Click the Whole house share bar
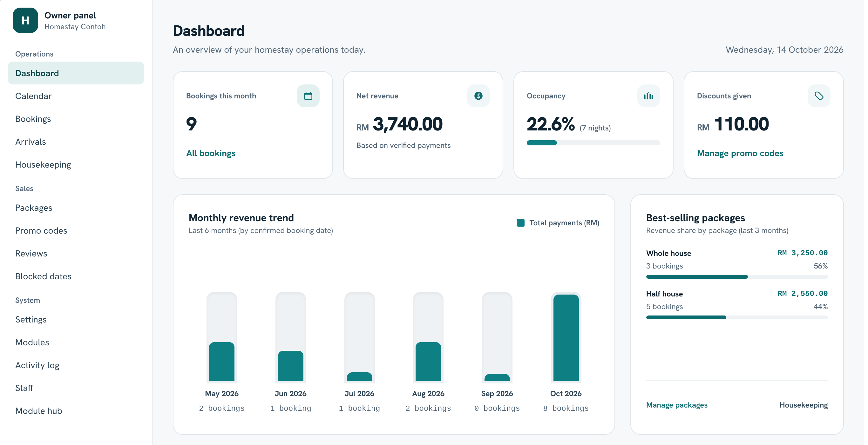This screenshot has height=445, width=868. [736, 277]
